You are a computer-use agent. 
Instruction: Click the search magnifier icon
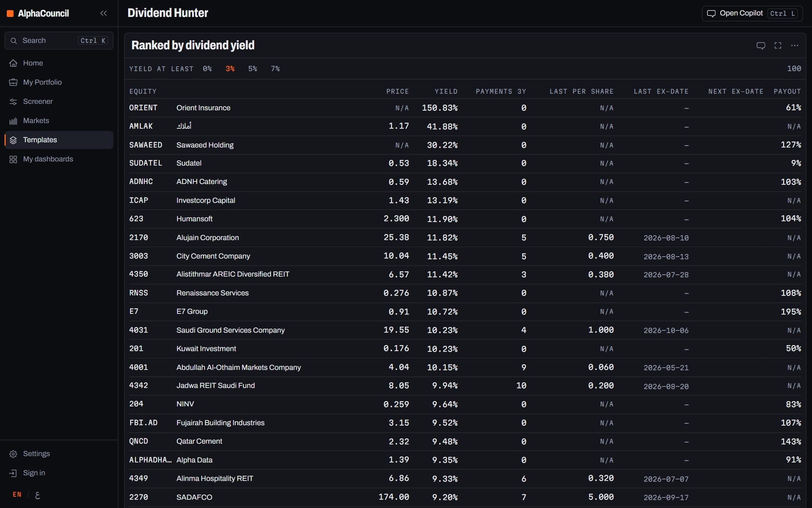coord(14,41)
